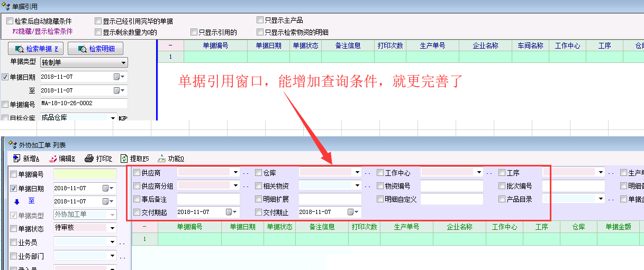Image resolution: width=644 pixels, height=270 pixels.
Task: Click the 提取F5 refresh icon
Action: [124, 159]
